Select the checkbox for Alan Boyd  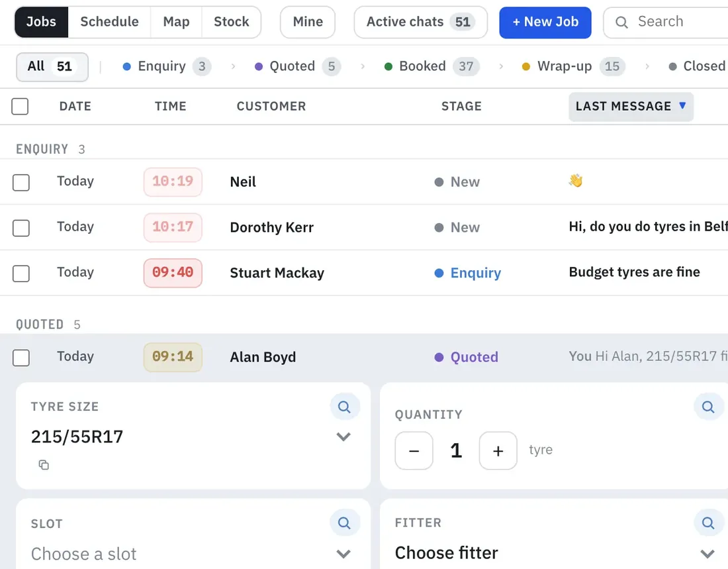21,358
